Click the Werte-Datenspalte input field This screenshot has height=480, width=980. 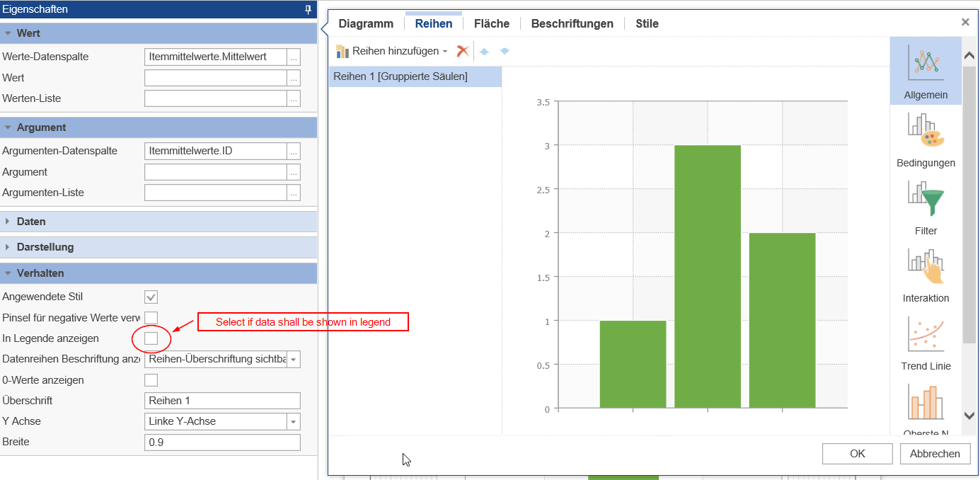point(216,57)
